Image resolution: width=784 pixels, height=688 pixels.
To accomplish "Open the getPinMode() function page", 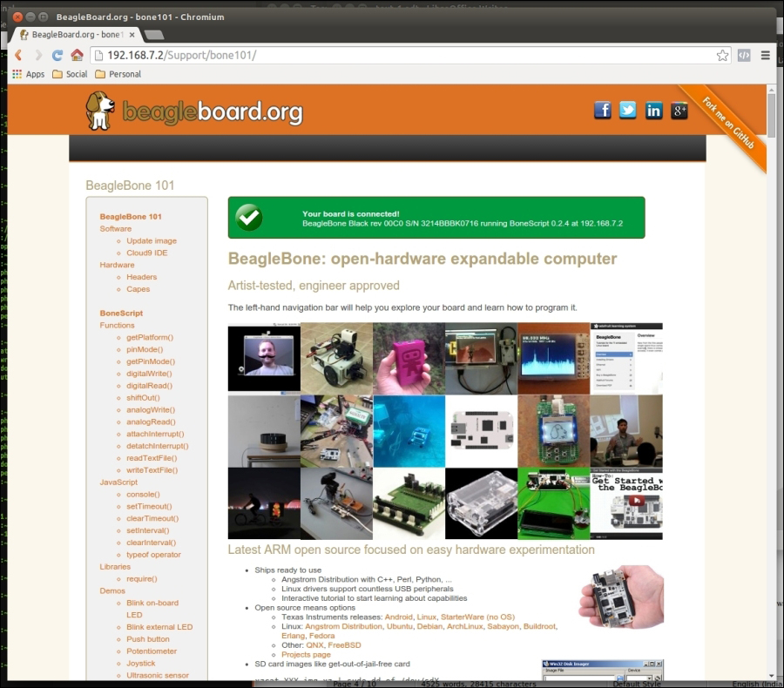I will tap(151, 361).
